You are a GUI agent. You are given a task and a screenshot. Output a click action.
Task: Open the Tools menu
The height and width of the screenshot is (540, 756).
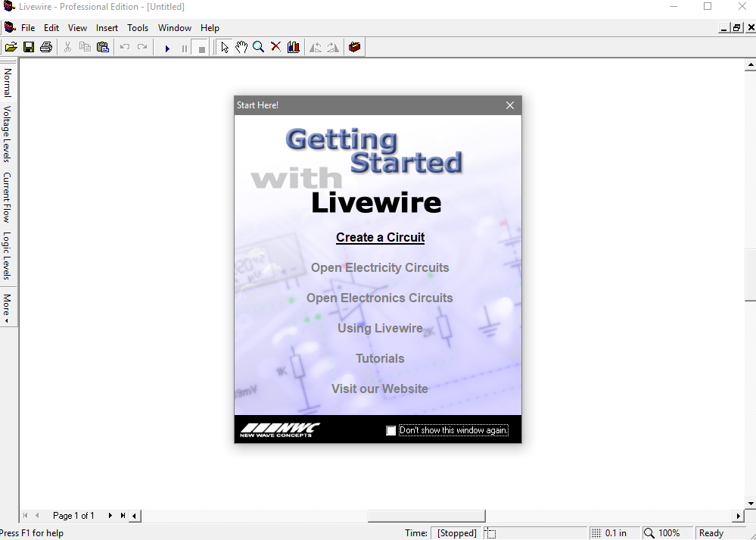tap(138, 27)
